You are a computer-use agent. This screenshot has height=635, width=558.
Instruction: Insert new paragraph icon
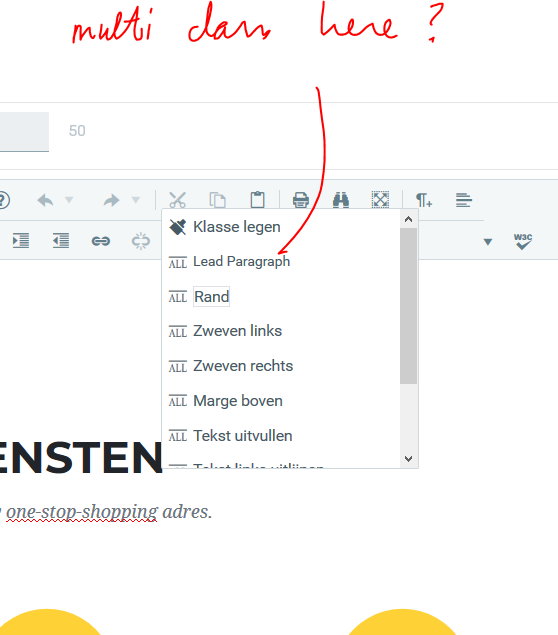(424, 200)
